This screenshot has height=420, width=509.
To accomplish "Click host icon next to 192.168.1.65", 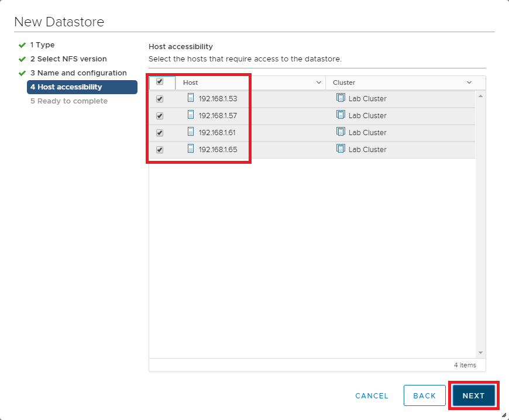I will click(x=190, y=149).
